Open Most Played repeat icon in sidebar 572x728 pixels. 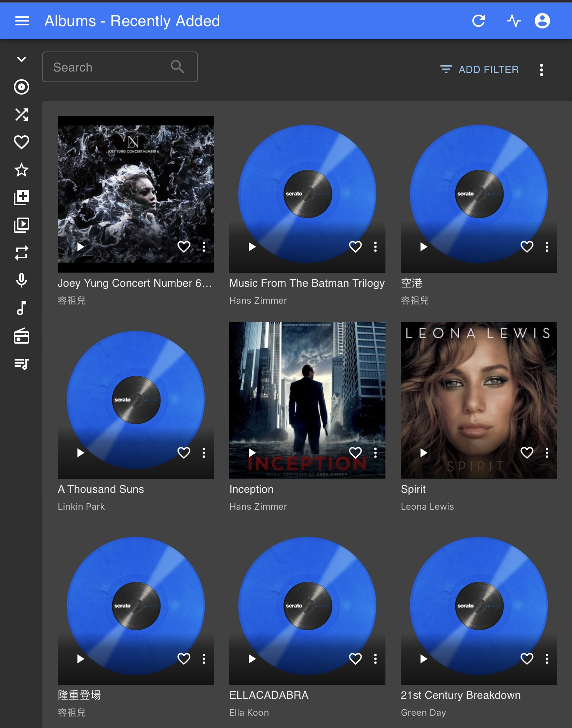22,253
